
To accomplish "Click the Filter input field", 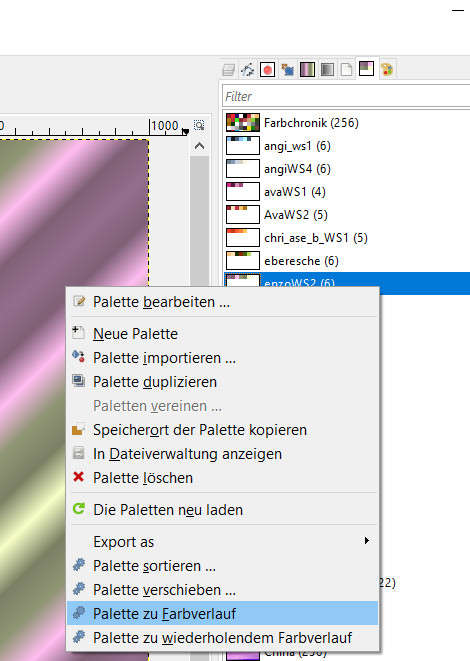I will (x=346, y=97).
